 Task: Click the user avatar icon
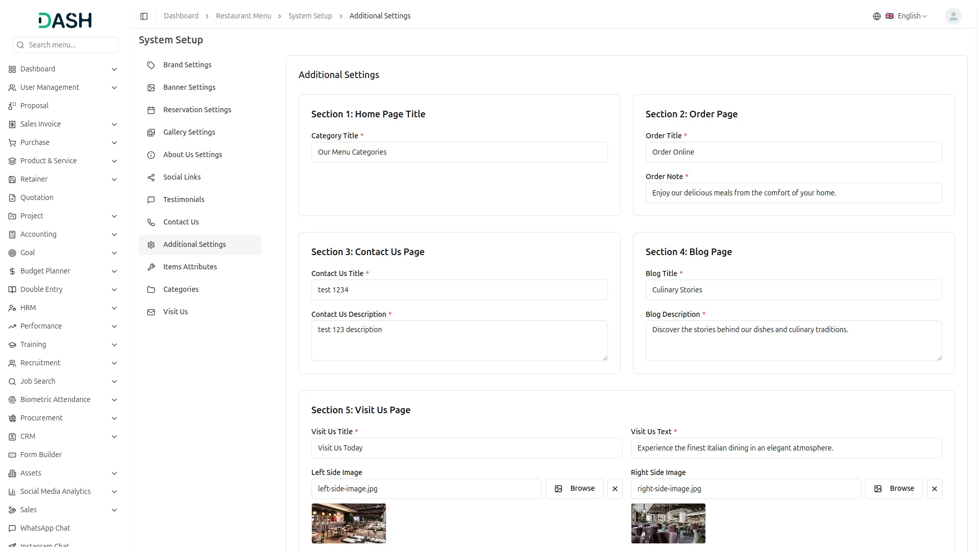953,16
